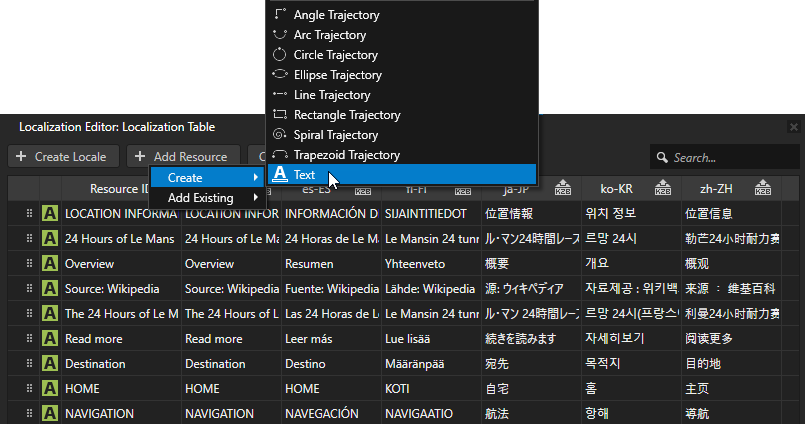Pick the Line Trajectory icon
The height and width of the screenshot is (424, 805).
pyautogui.click(x=280, y=95)
